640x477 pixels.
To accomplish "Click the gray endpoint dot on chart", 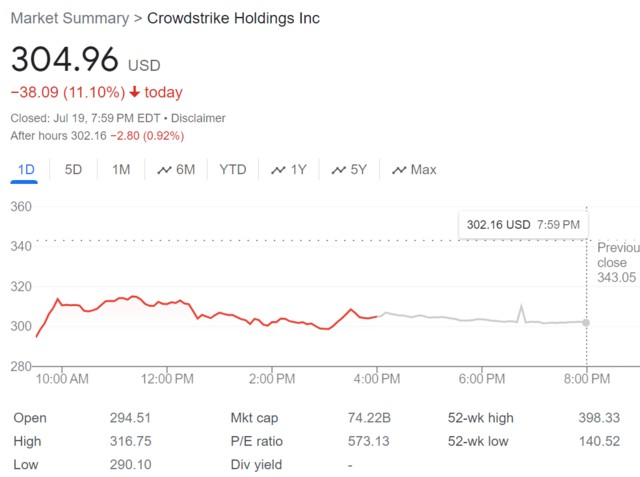I will point(586,322).
